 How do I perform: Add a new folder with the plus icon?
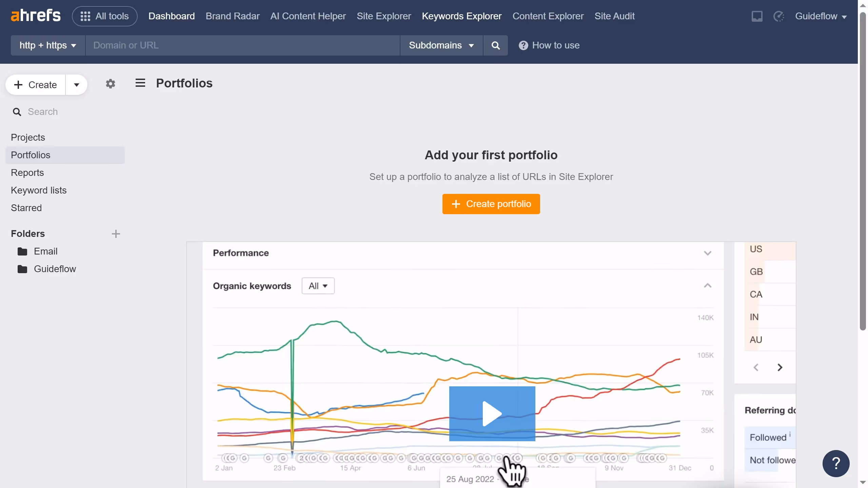point(116,233)
